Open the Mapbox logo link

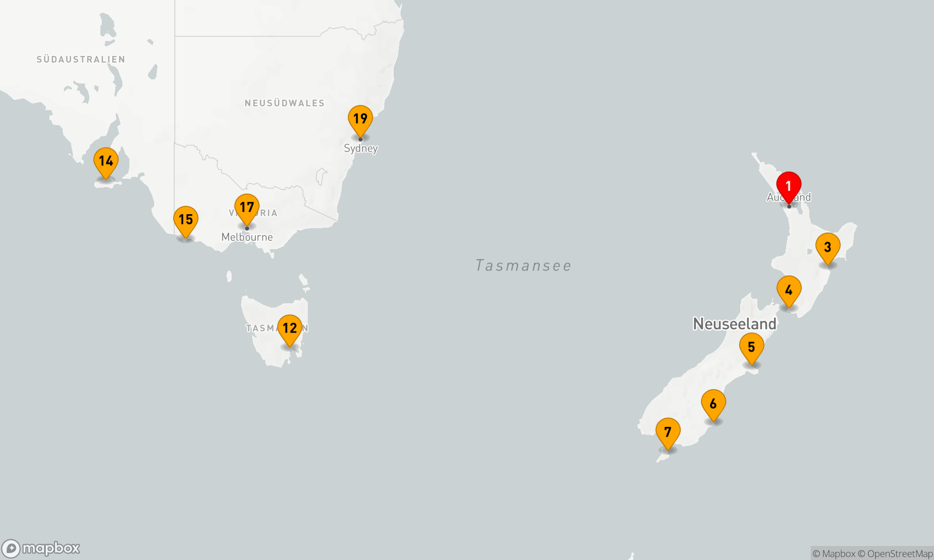click(41, 548)
